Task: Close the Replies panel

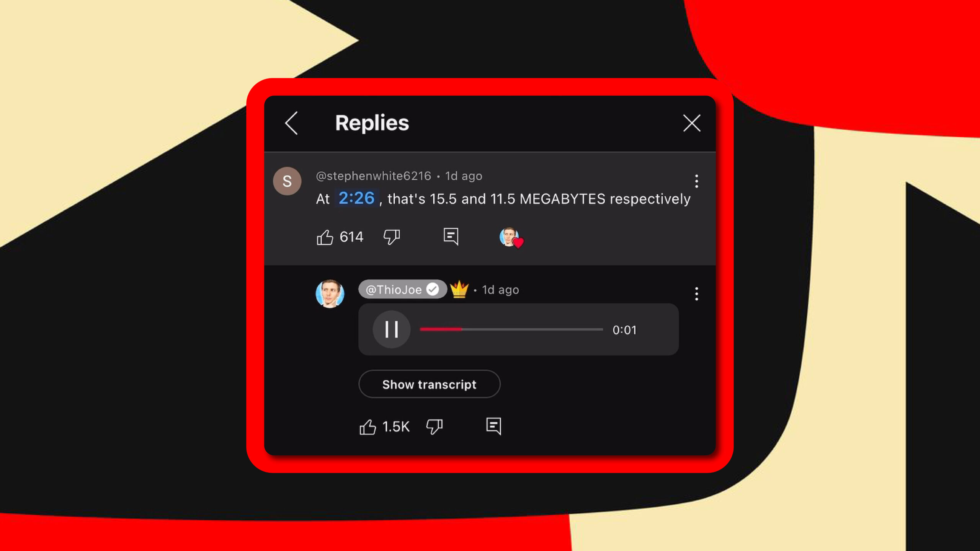Action: tap(692, 123)
